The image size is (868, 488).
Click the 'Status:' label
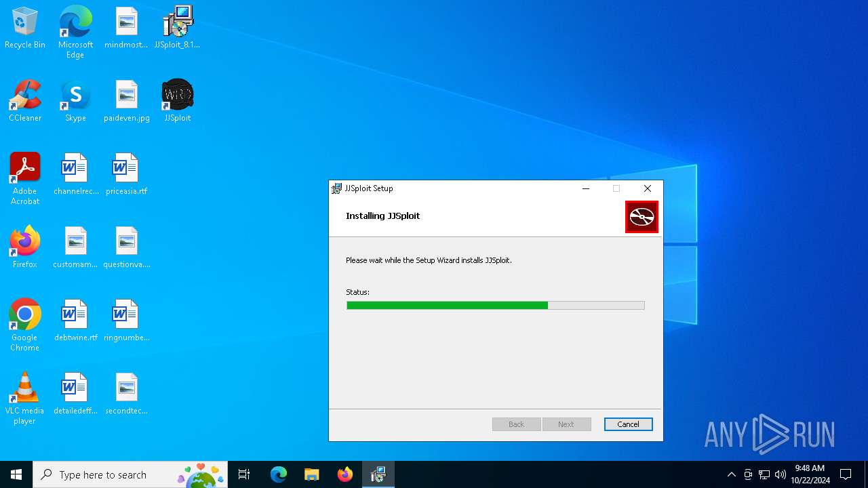coord(357,292)
